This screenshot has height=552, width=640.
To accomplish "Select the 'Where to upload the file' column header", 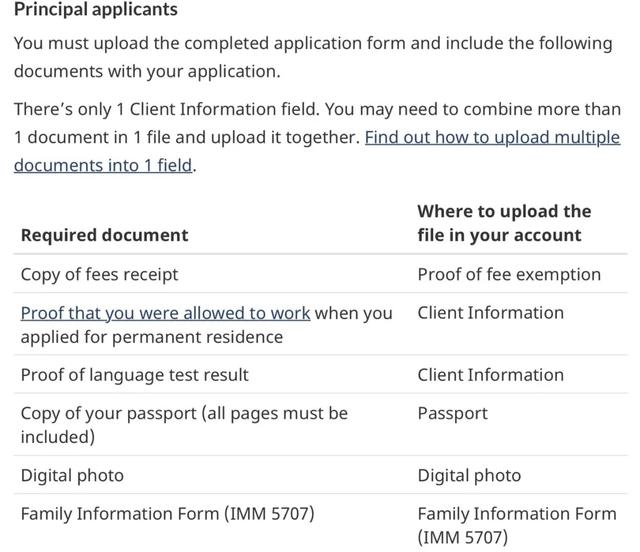I will click(x=504, y=223).
